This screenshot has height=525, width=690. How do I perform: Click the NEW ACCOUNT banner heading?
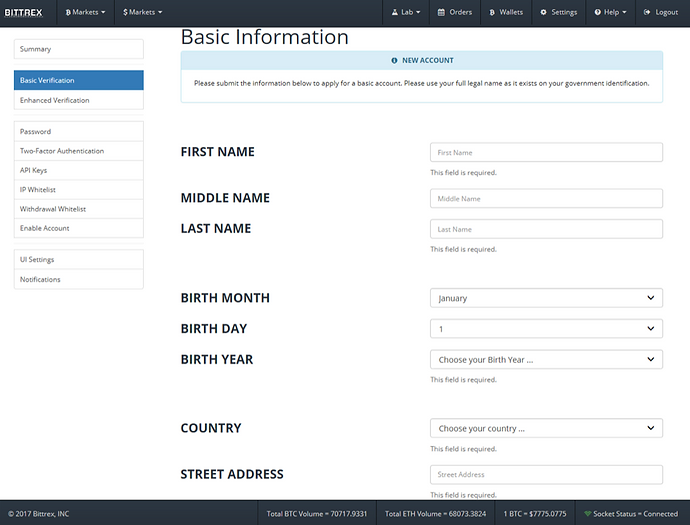(427, 60)
